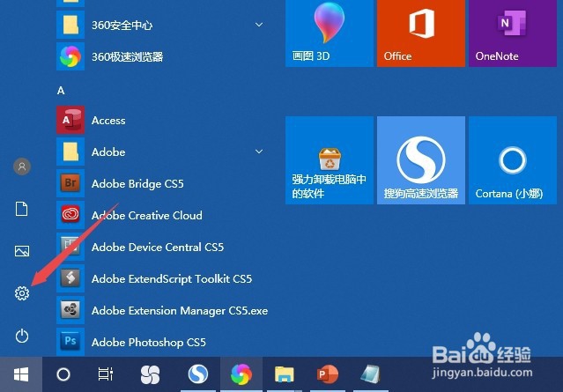Click the 'Access' app name text
Image resolution: width=563 pixels, height=392 pixels.
pos(108,121)
